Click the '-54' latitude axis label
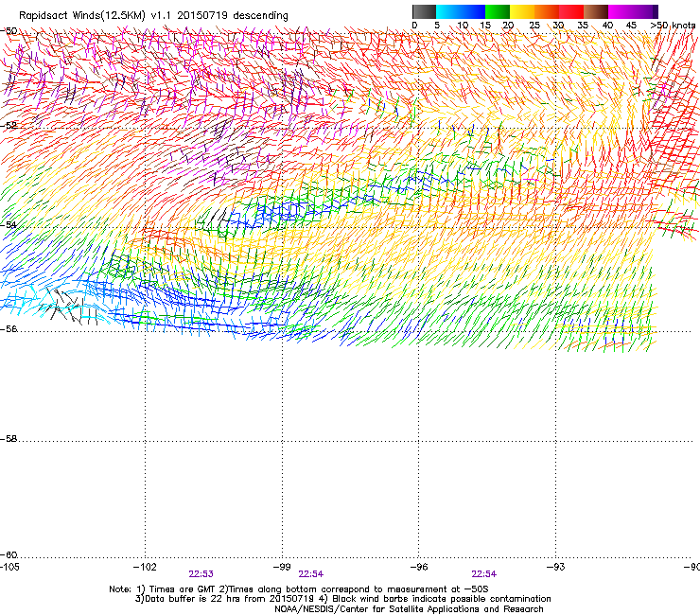Image resolution: width=700 pixels, height=615 pixels. tap(9, 224)
